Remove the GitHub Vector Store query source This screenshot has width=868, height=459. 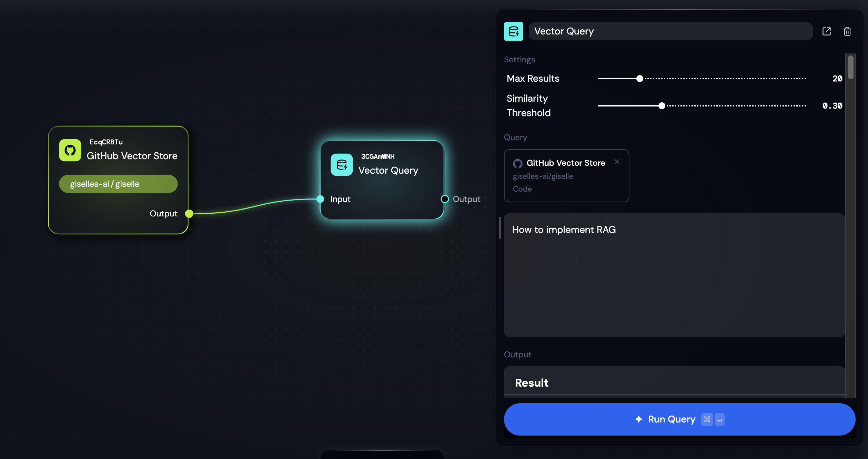tap(617, 162)
